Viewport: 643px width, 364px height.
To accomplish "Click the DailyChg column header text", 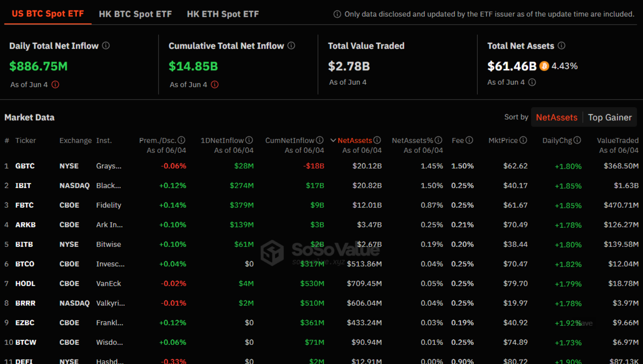I will pos(557,141).
